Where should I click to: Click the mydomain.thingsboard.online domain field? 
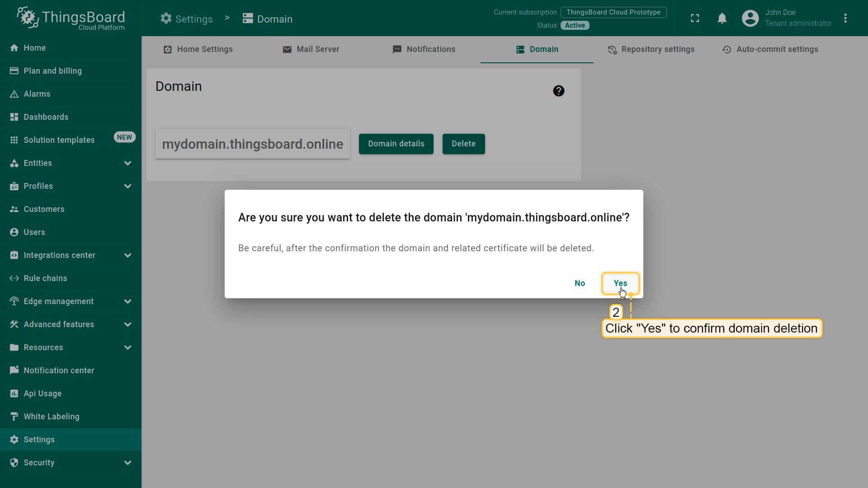pos(252,144)
